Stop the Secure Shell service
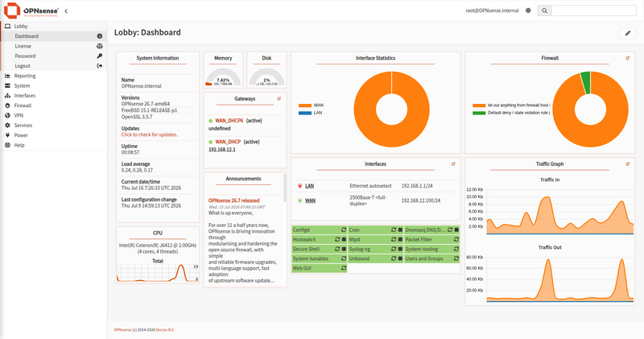The image size is (644, 339). click(344, 249)
